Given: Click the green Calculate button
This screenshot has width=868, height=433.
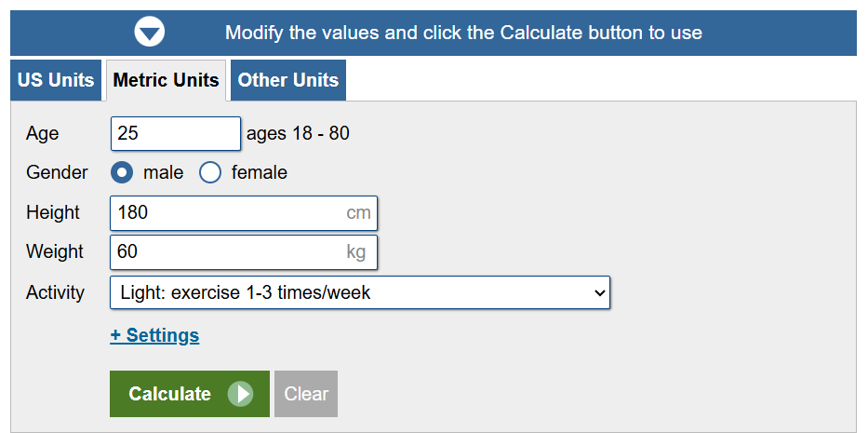Looking at the screenshot, I should pyautogui.click(x=189, y=394).
